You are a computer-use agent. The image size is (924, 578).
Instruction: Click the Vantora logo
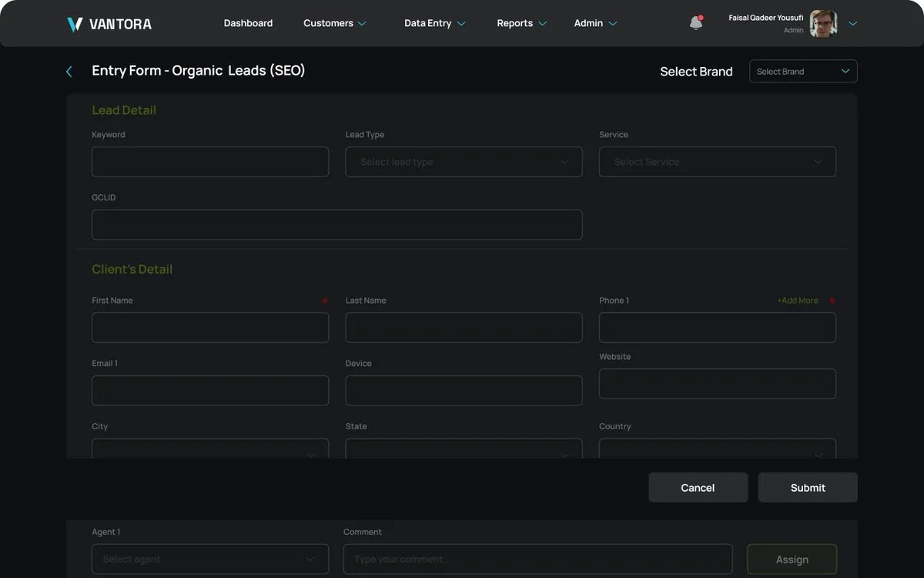point(109,24)
